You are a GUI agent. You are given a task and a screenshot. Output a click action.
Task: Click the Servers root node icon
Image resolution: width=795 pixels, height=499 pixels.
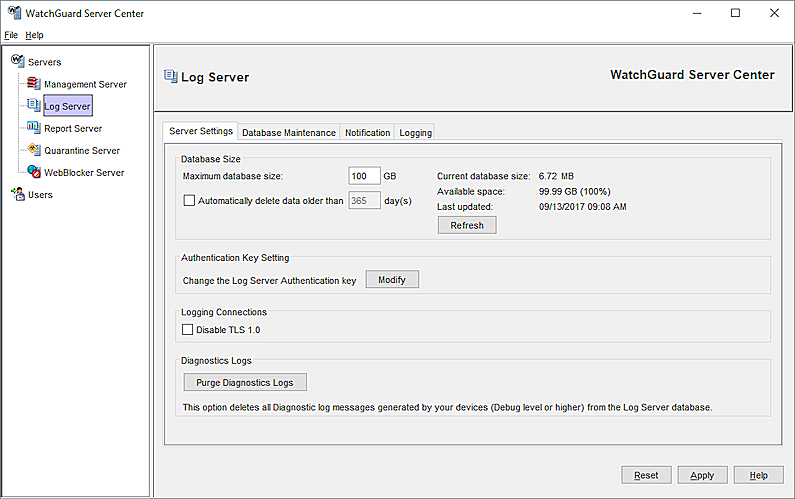pyautogui.click(x=17, y=62)
